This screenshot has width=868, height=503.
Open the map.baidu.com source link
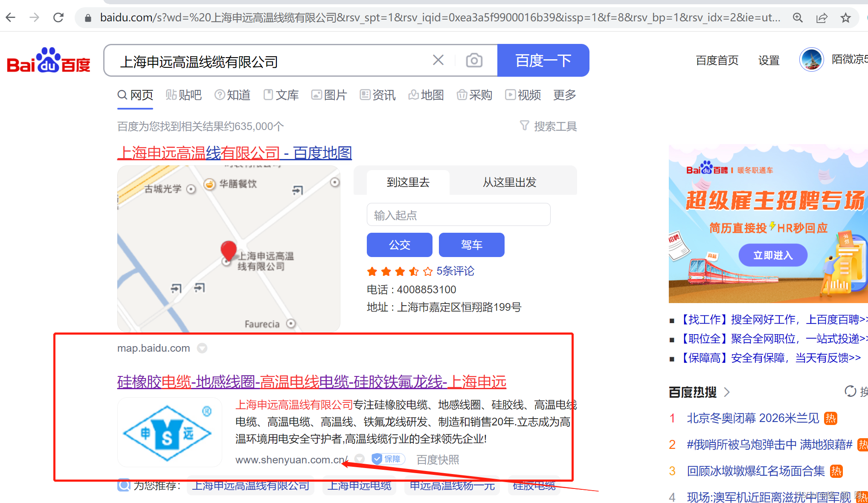pos(154,348)
